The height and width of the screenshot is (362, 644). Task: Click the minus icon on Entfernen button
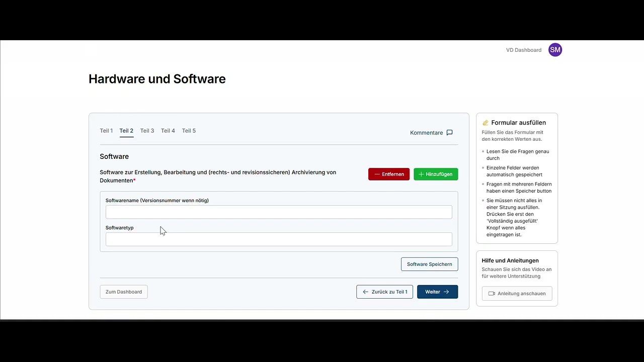377,174
